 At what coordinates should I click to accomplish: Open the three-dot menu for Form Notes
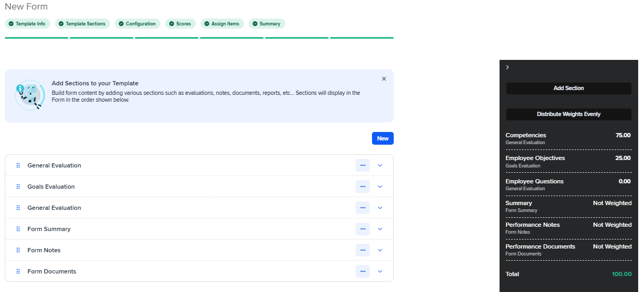click(362, 250)
